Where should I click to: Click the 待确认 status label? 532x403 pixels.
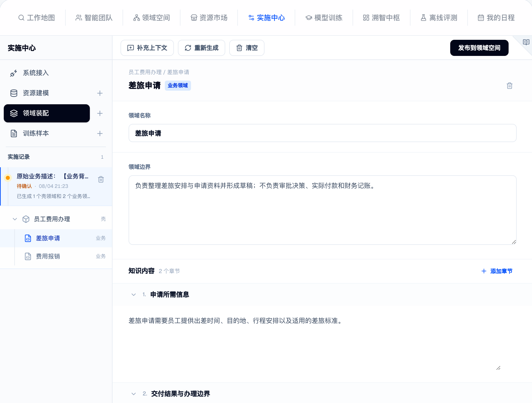pyautogui.click(x=24, y=186)
